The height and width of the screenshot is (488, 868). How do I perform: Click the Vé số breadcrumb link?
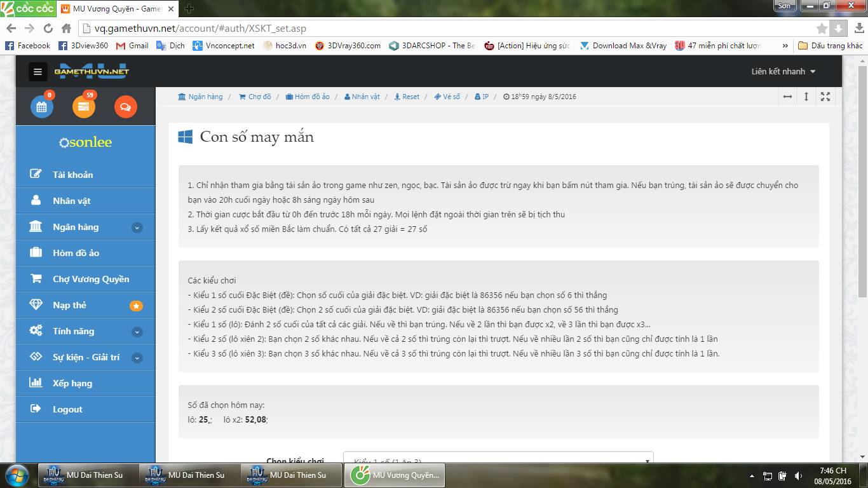click(x=447, y=97)
